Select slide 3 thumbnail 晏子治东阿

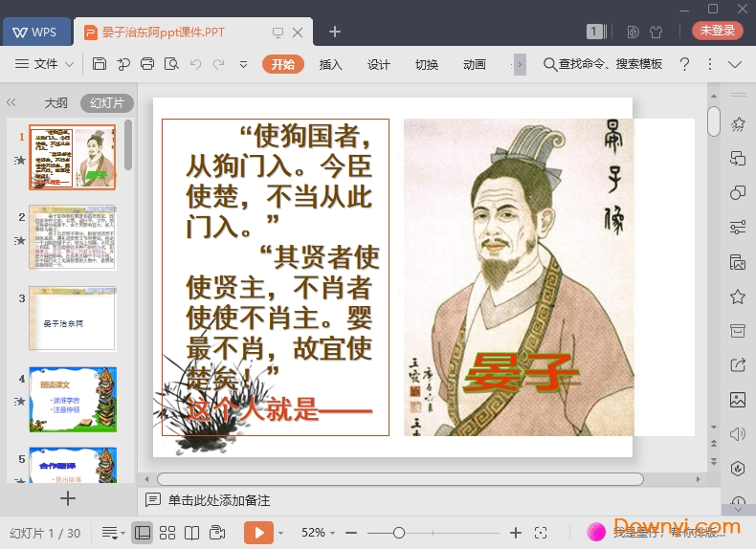pyautogui.click(x=73, y=318)
